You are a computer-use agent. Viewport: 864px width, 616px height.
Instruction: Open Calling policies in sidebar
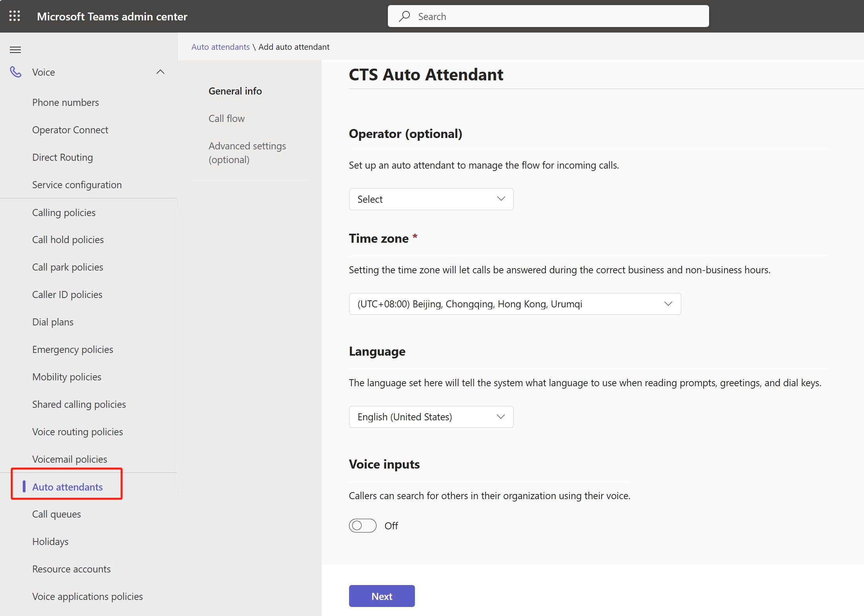pyautogui.click(x=64, y=213)
